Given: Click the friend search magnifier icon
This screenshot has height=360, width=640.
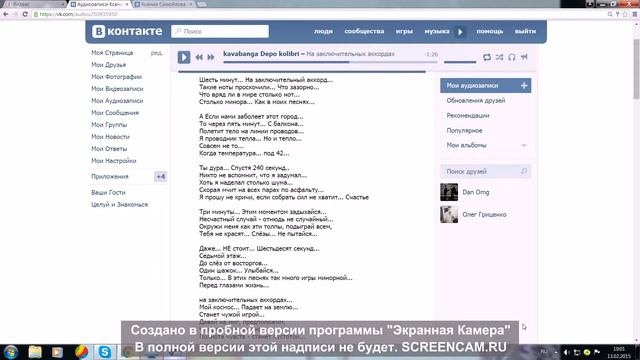Looking at the screenshot, I should [x=524, y=171].
